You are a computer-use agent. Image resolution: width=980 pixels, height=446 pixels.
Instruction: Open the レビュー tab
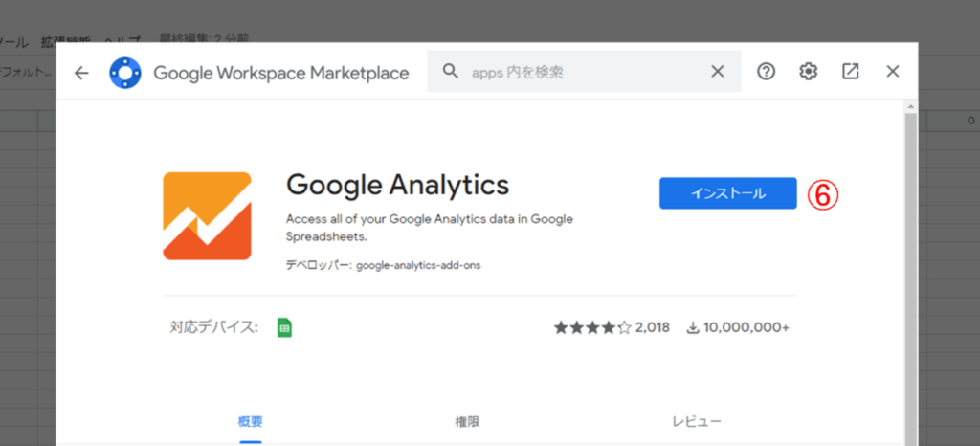697,421
